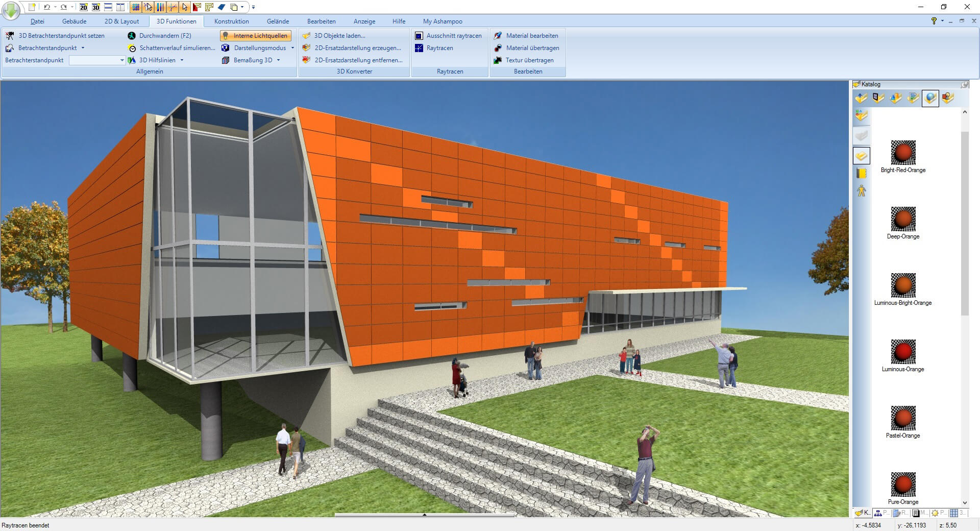Toggle the grid display in the quick toolbar
The image size is (980, 531).
click(135, 7)
